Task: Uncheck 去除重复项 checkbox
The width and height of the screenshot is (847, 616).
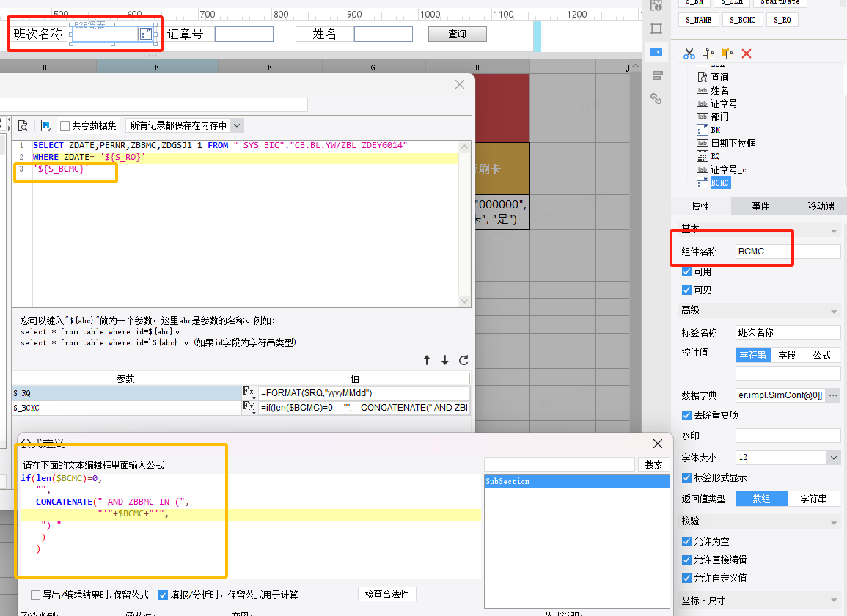Action: coord(686,415)
